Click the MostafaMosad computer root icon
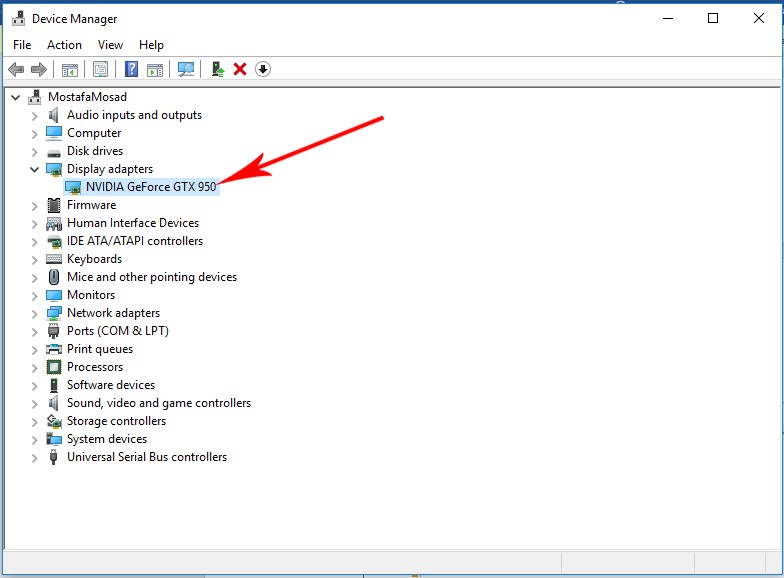 34,97
